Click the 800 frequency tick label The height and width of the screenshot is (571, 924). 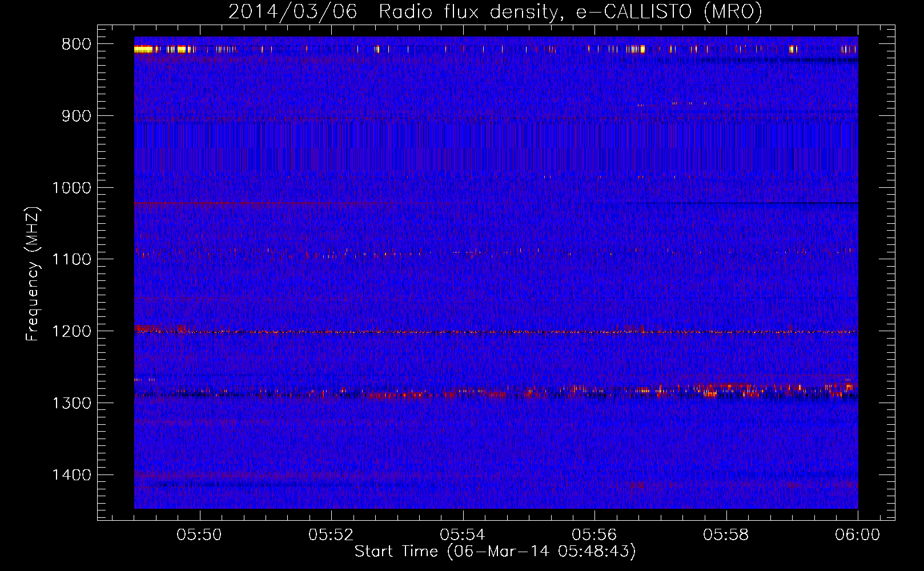coord(77,45)
